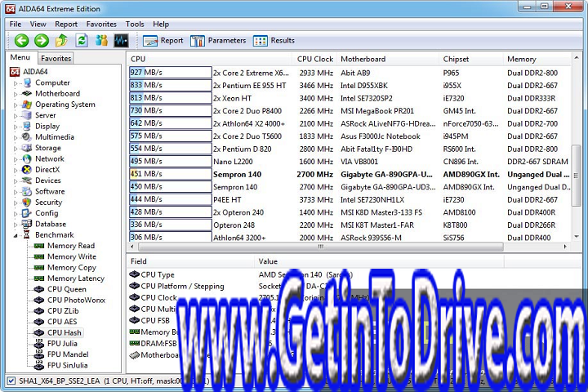The width and height of the screenshot is (588, 392).
Task: Open the benchmark monitor graph icon
Action: (121, 41)
